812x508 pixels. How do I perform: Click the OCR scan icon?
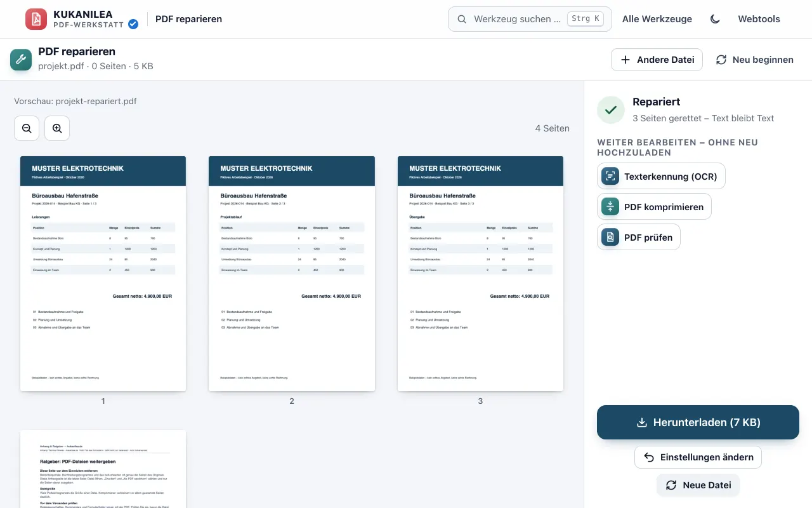(610, 176)
